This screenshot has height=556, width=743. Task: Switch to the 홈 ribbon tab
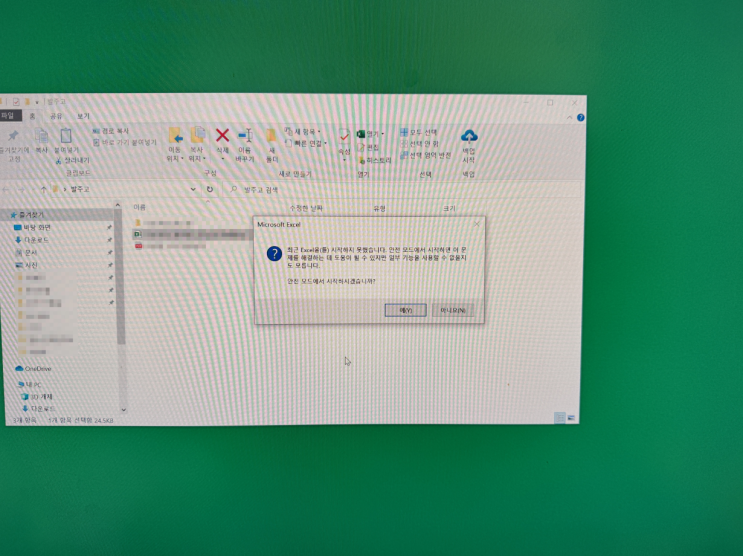[32, 116]
